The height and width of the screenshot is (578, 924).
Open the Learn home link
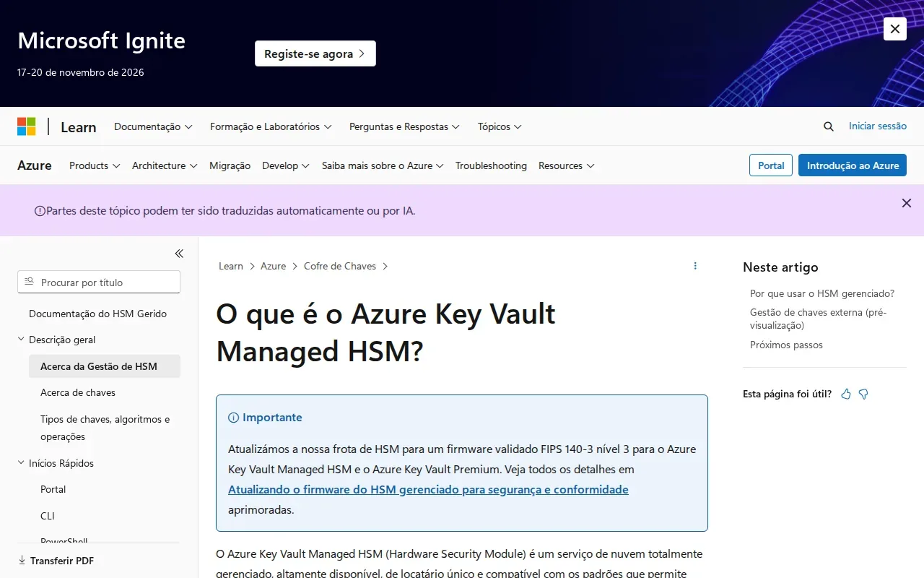[78, 127]
